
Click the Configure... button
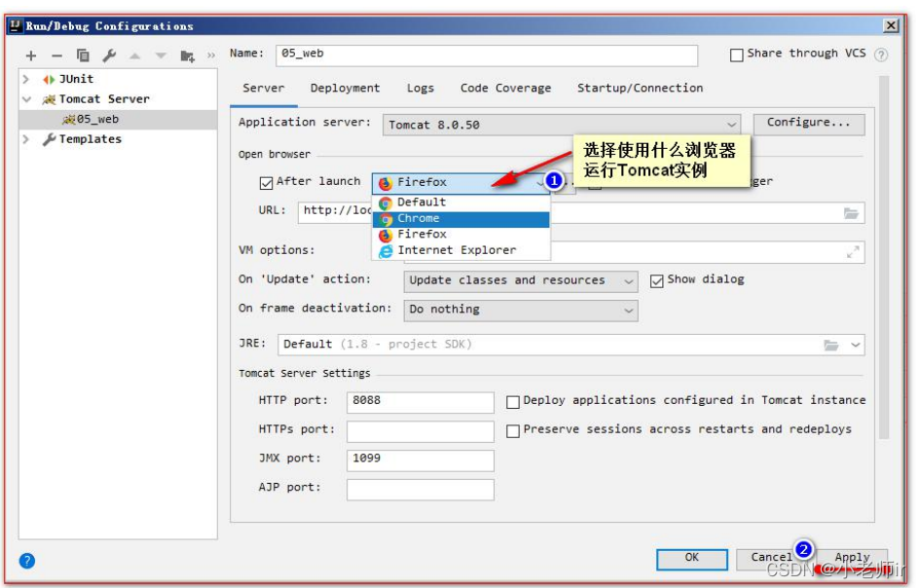(x=809, y=124)
